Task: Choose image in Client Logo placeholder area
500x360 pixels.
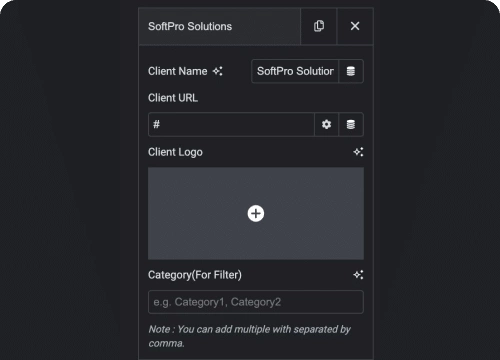Action: pos(256,213)
